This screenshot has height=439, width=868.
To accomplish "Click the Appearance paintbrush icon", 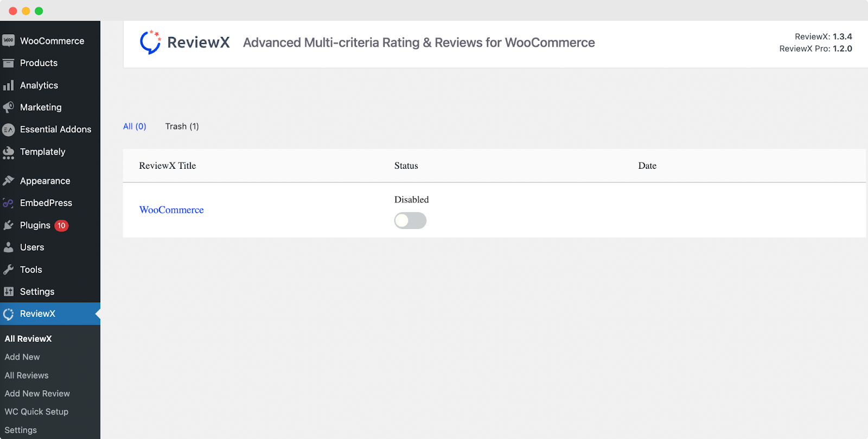I will click(8, 181).
